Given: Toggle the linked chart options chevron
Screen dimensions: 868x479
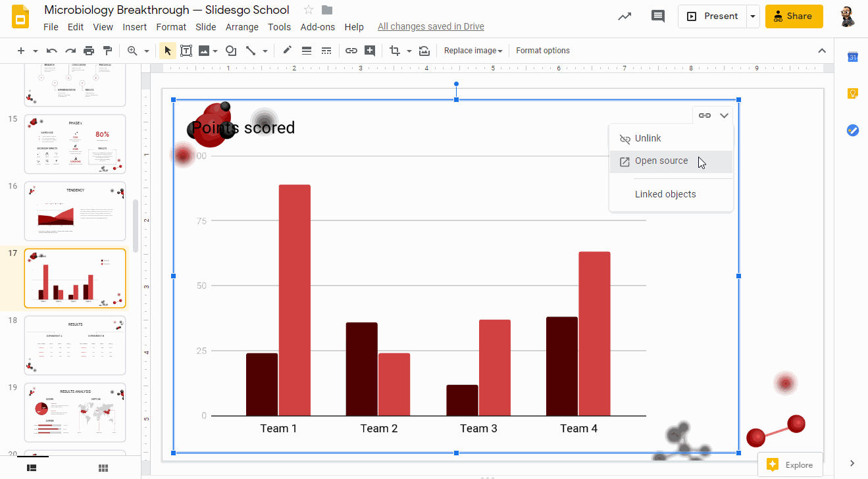Looking at the screenshot, I should pyautogui.click(x=724, y=115).
